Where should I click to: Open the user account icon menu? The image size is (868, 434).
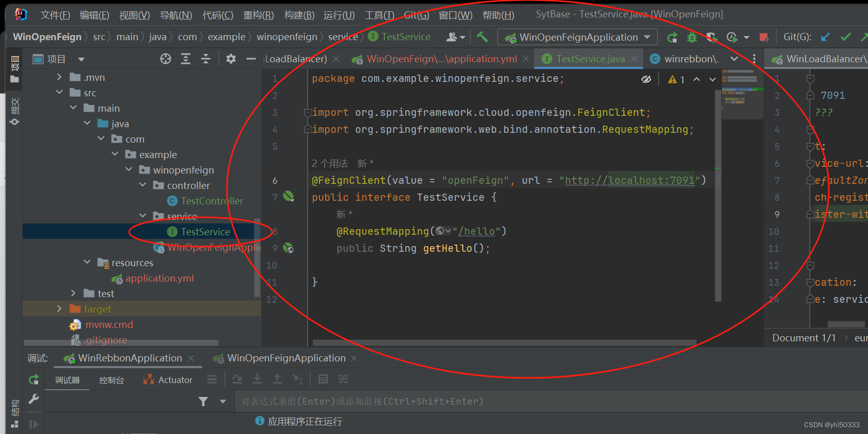click(455, 37)
